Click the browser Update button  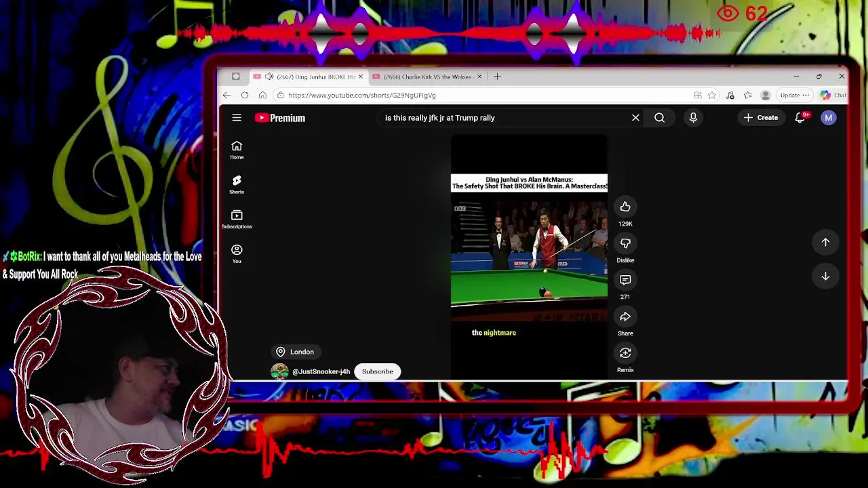coord(794,96)
